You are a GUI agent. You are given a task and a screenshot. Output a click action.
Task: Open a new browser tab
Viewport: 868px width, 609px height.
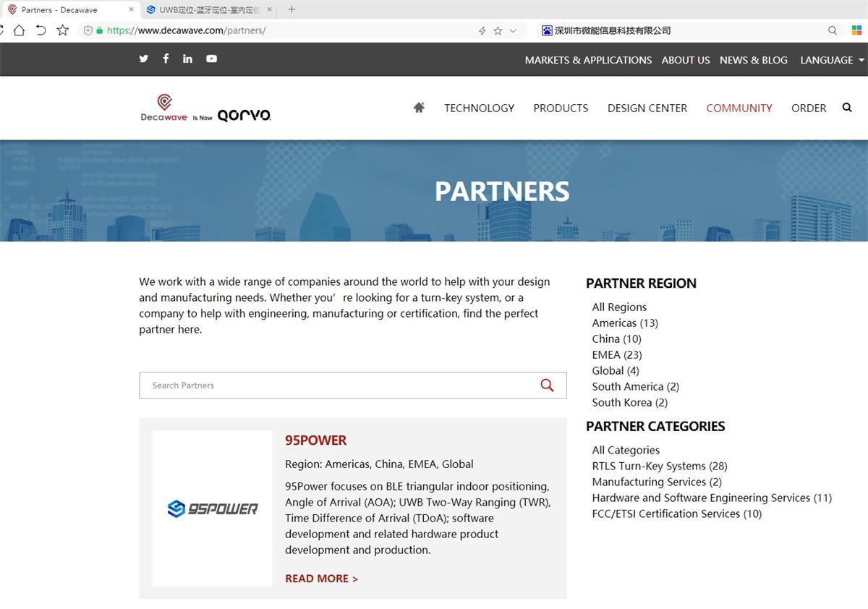click(292, 9)
